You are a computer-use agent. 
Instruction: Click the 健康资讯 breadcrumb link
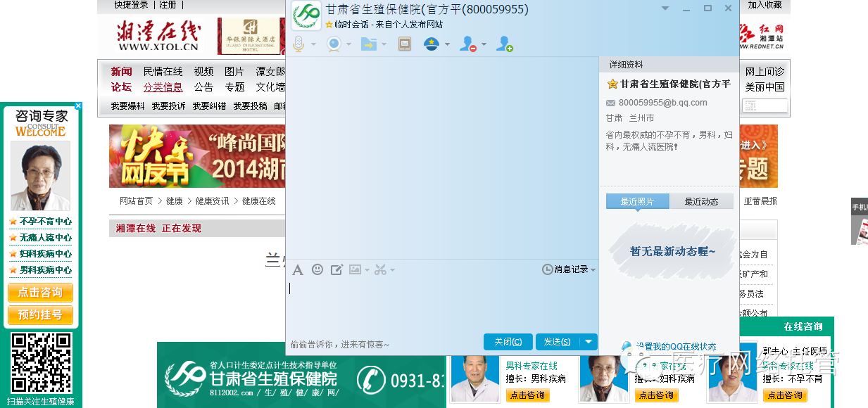(x=212, y=201)
